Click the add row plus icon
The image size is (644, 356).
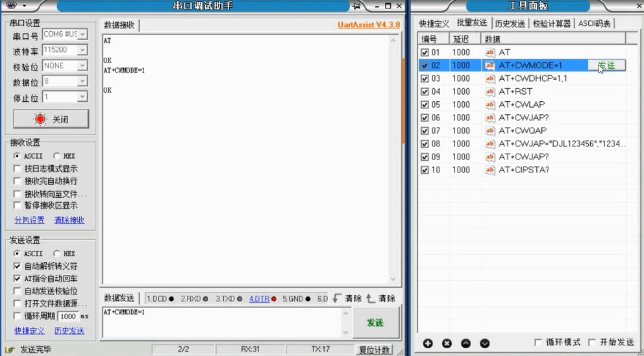pos(428,343)
